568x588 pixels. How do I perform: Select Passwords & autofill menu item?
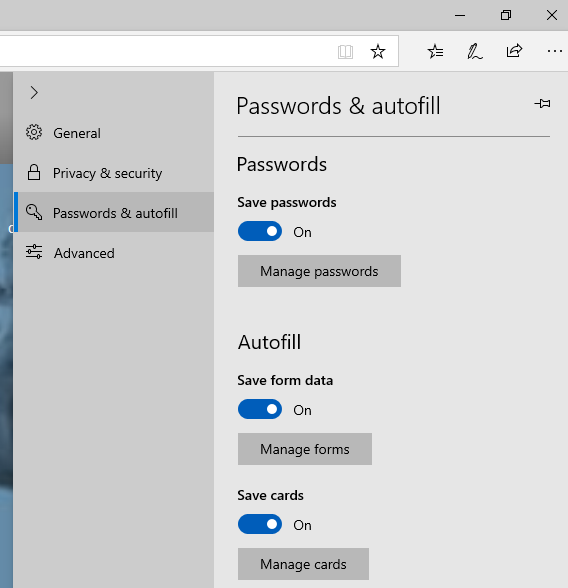pos(114,212)
